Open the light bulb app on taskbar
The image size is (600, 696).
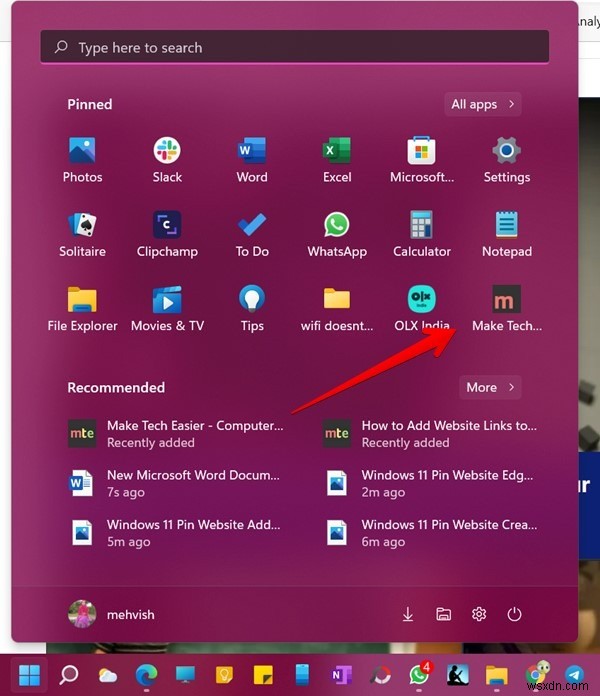[224, 675]
